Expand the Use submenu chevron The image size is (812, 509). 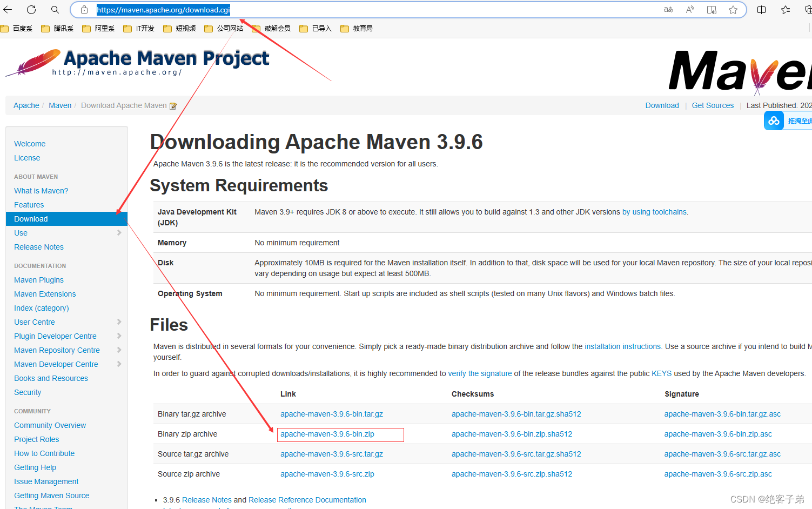(119, 233)
